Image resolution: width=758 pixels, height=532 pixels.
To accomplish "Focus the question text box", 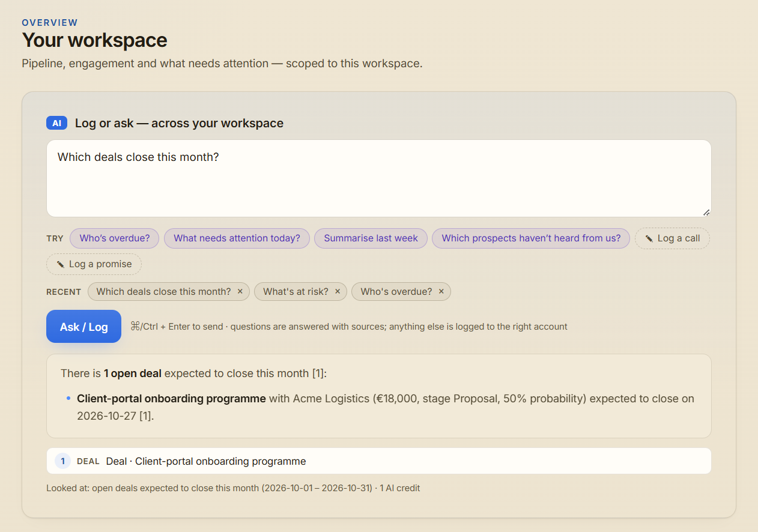I will click(379, 178).
